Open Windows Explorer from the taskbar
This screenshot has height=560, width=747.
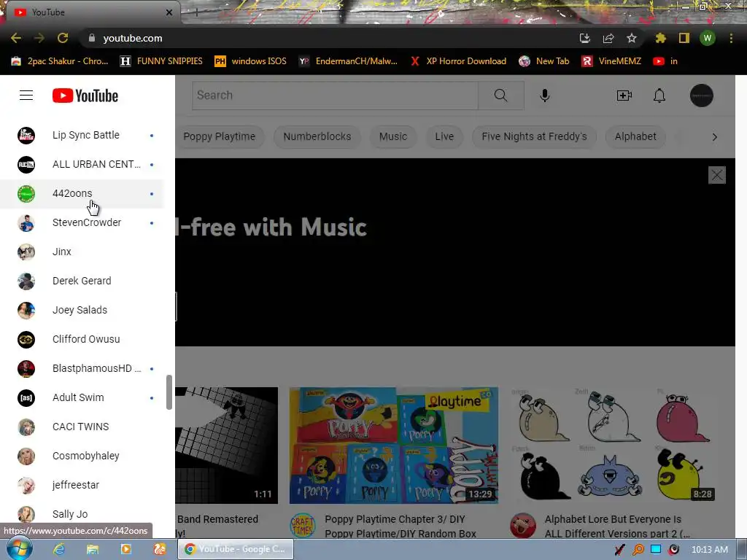(93, 549)
